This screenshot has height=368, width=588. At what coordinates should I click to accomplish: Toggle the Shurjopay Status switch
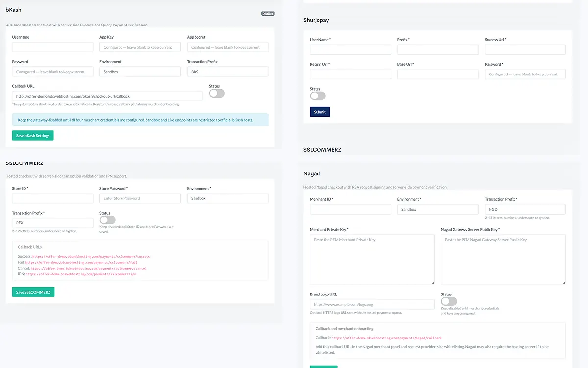coord(318,96)
